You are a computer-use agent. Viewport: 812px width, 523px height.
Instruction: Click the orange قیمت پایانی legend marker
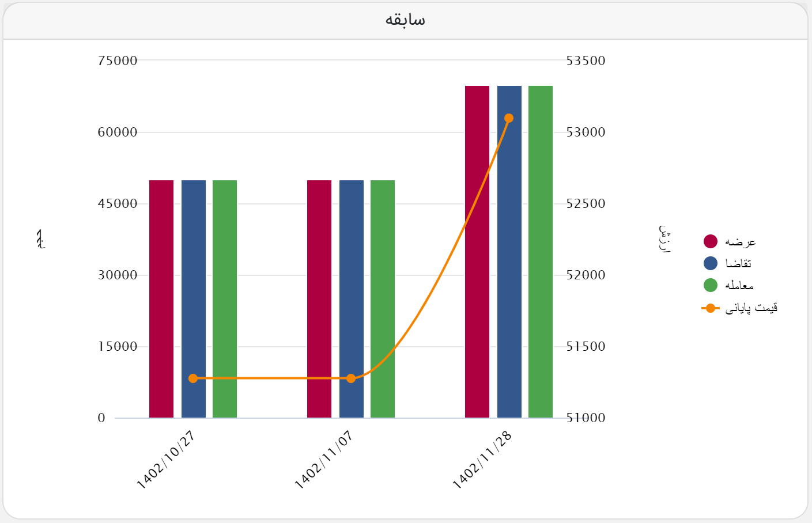click(x=711, y=308)
